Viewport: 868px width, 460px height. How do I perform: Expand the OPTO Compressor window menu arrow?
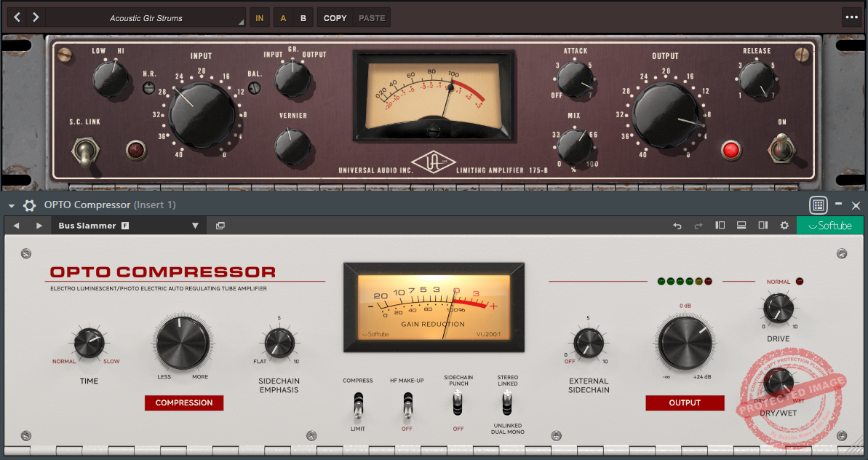11,206
